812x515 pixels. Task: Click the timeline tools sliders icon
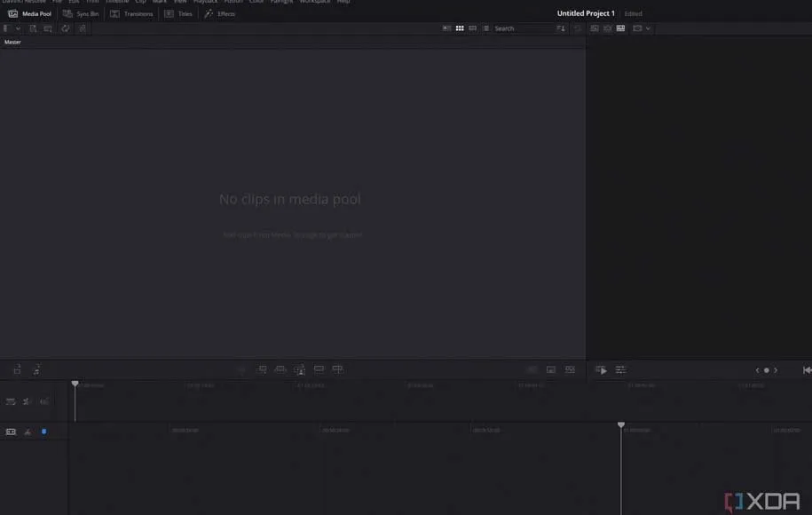(620, 369)
